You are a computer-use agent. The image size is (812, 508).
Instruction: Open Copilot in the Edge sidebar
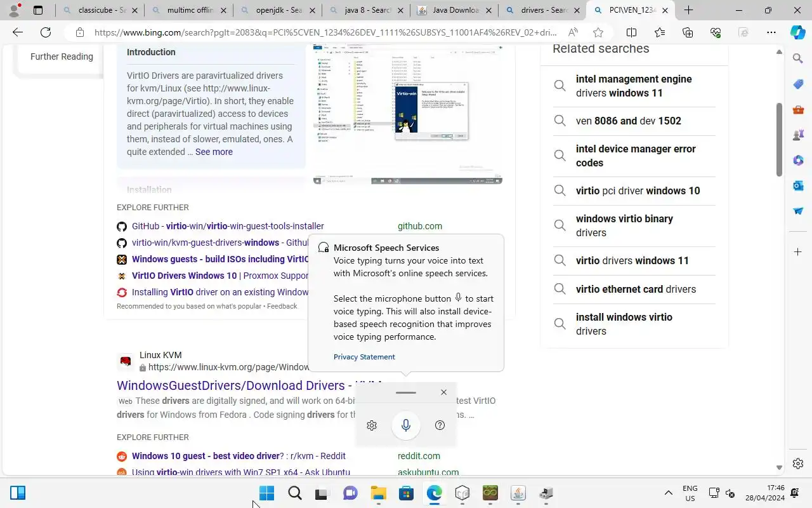pyautogui.click(x=798, y=32)
